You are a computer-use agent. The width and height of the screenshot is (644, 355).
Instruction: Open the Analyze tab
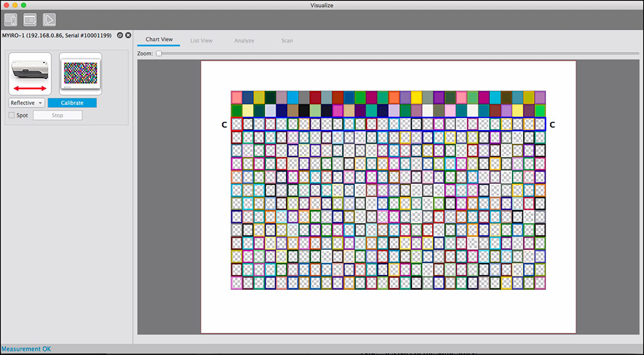(244, 41)
